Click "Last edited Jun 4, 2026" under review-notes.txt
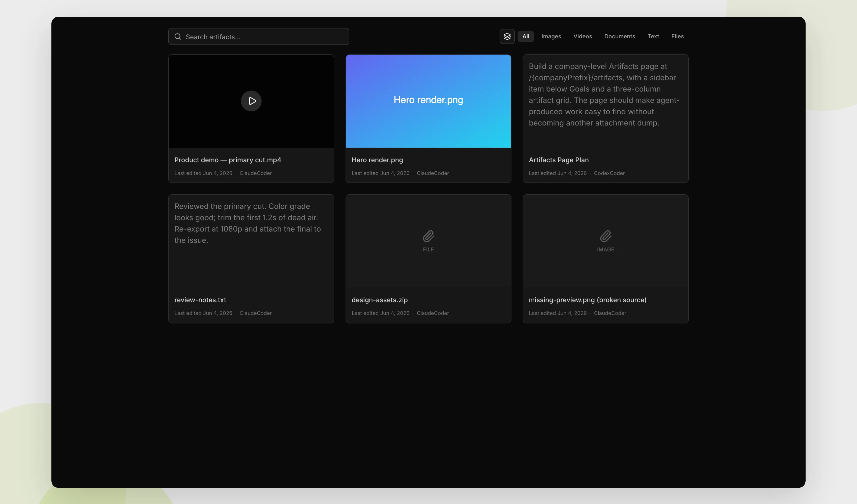857x504 pixels. 203,313
